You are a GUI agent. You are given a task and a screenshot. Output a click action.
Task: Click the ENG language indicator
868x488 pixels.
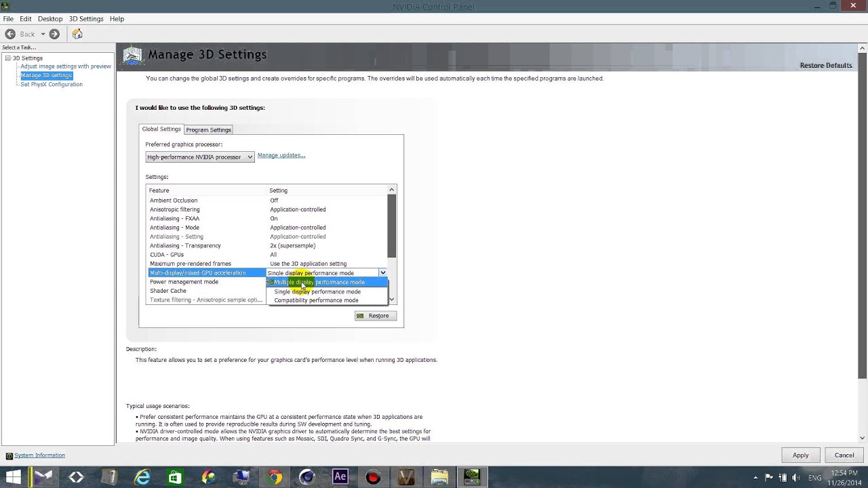click(x=815, y=478)
